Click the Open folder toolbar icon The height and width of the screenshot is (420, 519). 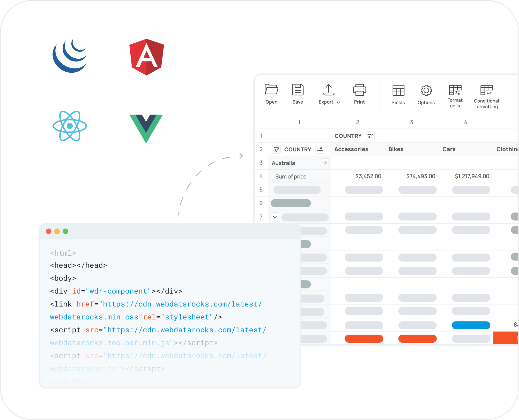tap(271, 90)
